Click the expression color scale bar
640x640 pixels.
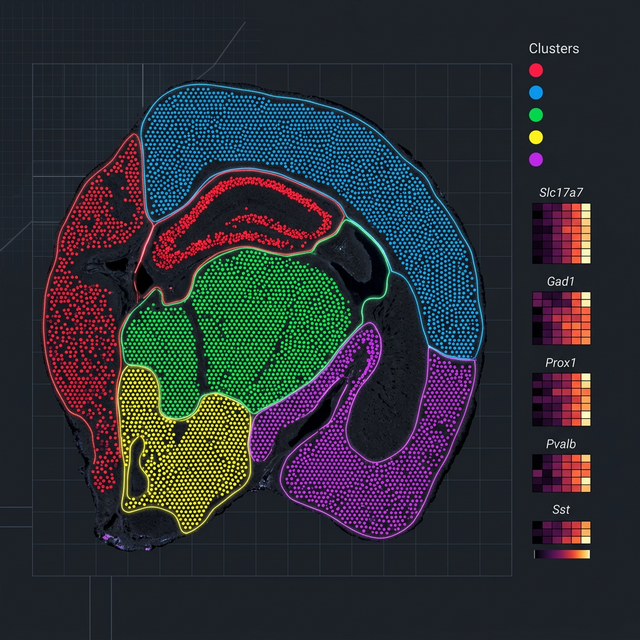point(562,554)
